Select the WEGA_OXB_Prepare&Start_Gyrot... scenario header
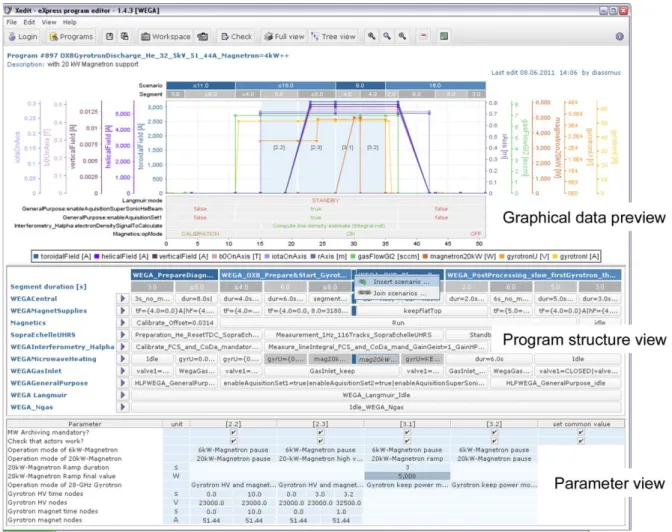This screenshot has width=672, height=532. (x=285, y=275)
